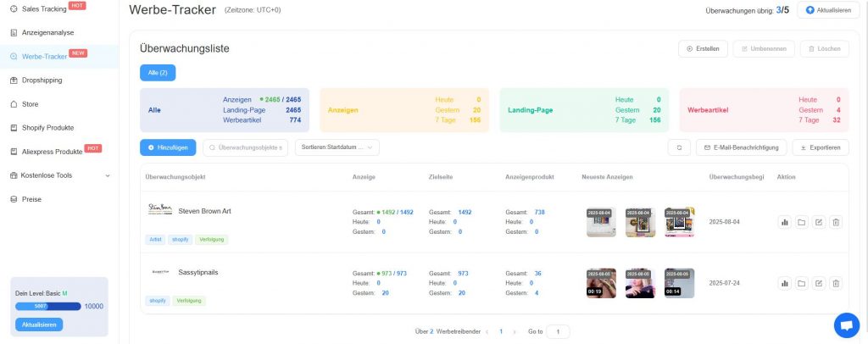Click Gestern value 20 in Sassytipnails Zielseite
The height and width of the screenshot is (344, 868).
tap(462, 293)
